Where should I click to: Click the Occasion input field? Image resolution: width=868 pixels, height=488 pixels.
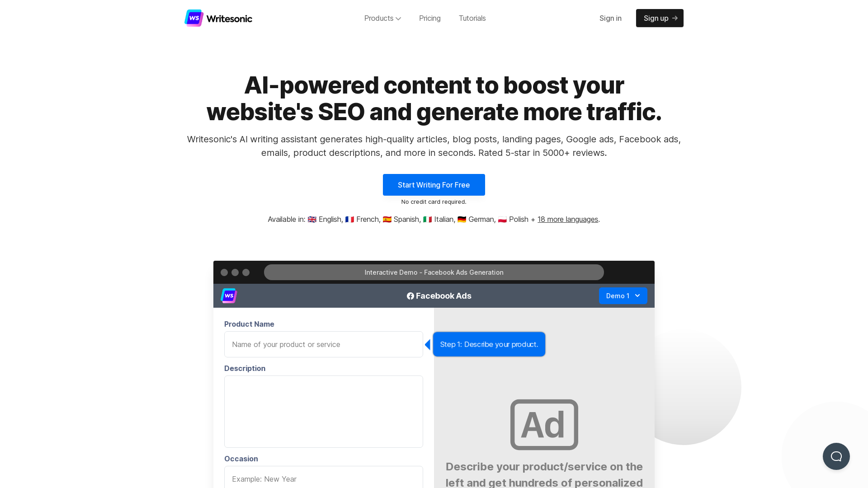click(x=324, y=479)
